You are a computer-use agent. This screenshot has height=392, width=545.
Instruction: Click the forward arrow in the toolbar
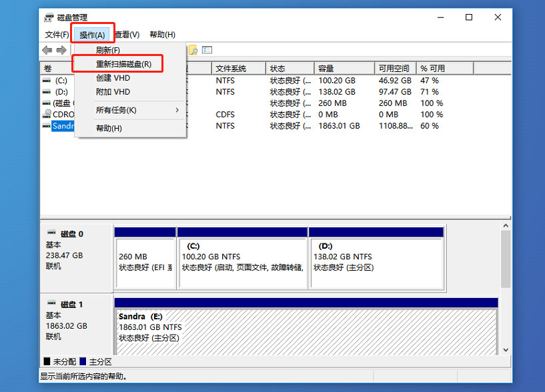point(61,51)
